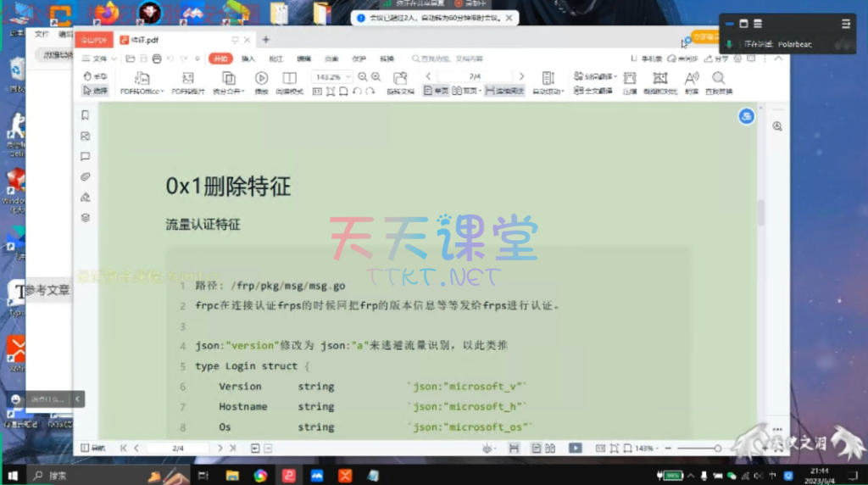868x485 pixels.
Task: Start slideshow with the Play icon
Action: (261, 78)
